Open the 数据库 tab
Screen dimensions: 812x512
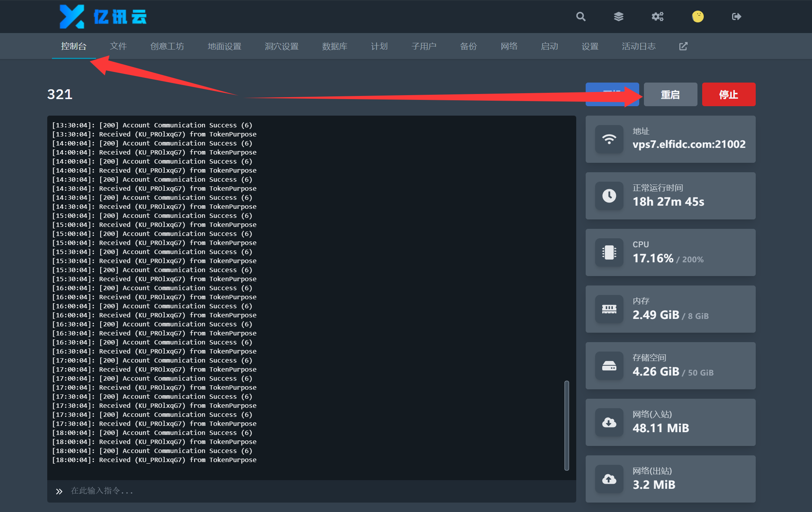point(335,46)
